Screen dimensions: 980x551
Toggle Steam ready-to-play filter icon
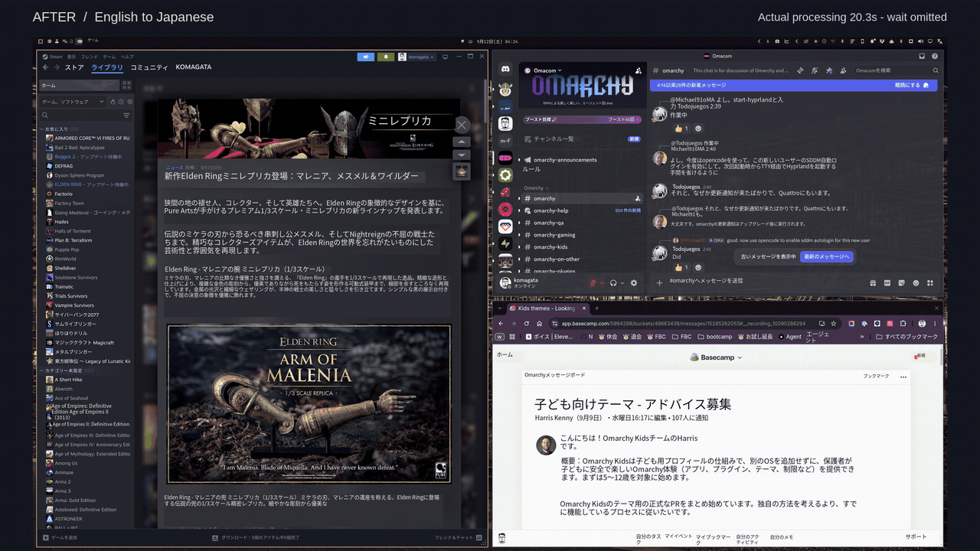click(129, 101)
